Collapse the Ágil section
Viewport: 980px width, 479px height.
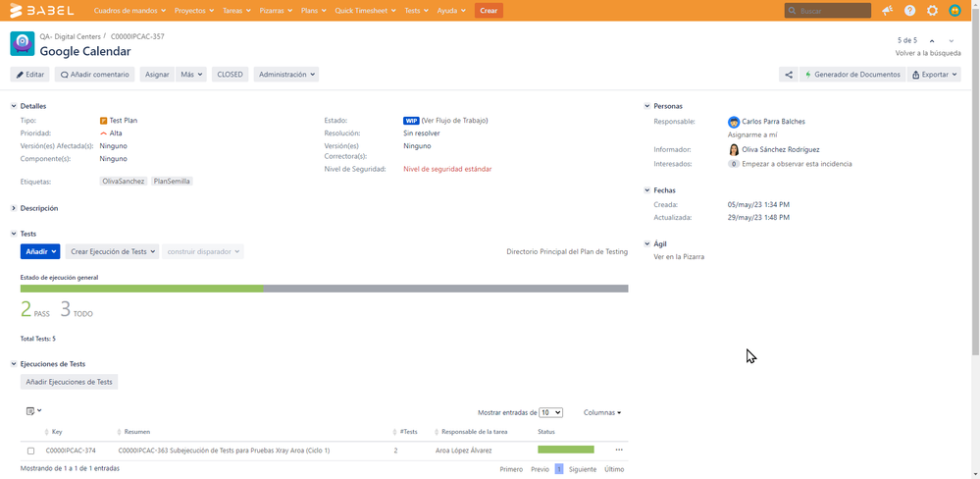647,243
